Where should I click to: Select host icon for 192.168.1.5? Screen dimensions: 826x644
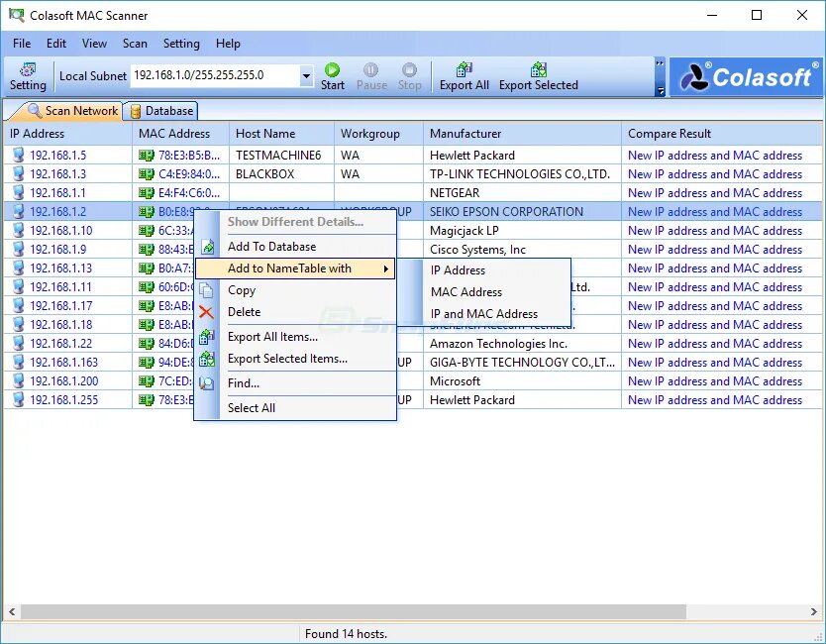click(x=19, y=155)
